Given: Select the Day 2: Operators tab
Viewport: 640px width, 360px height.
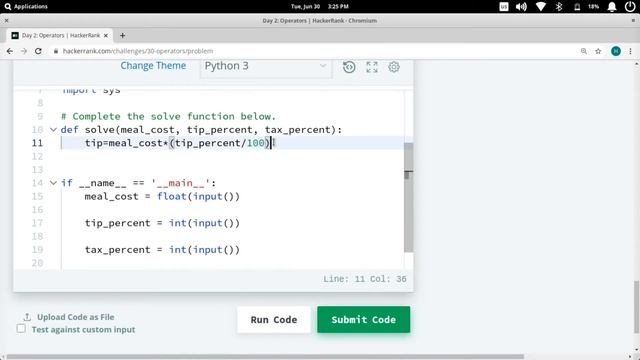Looking at the screenshot, I should click(60, 36).
